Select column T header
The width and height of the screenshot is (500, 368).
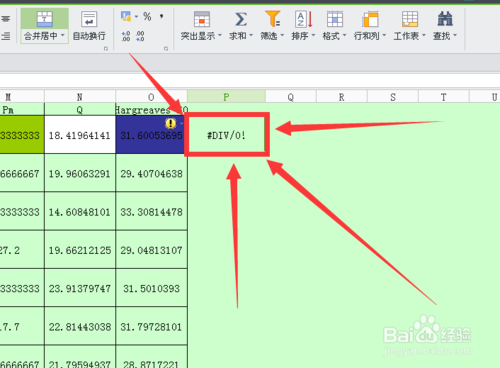pyautogui.click(x=444, y=97)
